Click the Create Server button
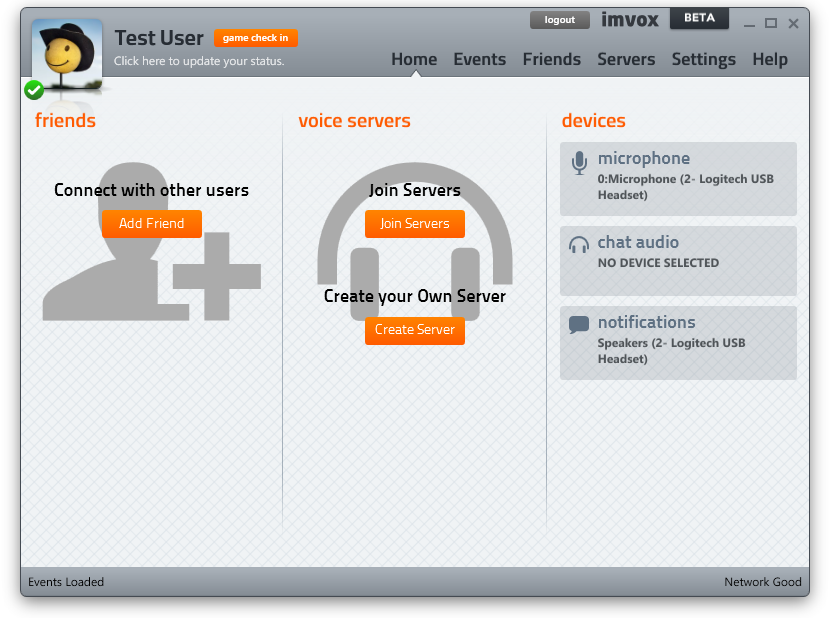Viewport: 829px width, 618px height. (414, 330)
